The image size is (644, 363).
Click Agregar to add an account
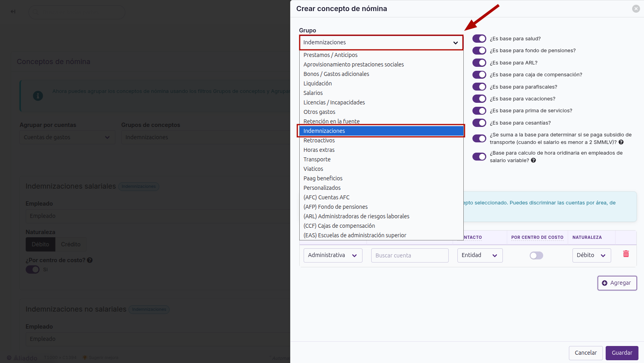pyautogui.click(x=617, y=283)
